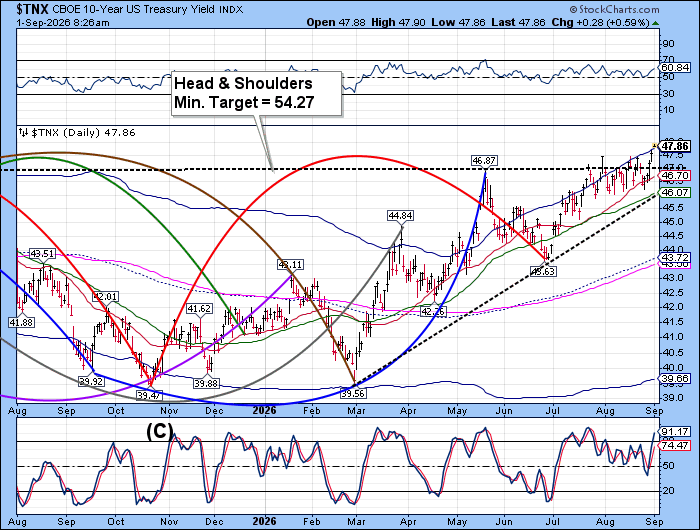
Task: Click the green up-arrow change indicator
Action: coord(655,23)
